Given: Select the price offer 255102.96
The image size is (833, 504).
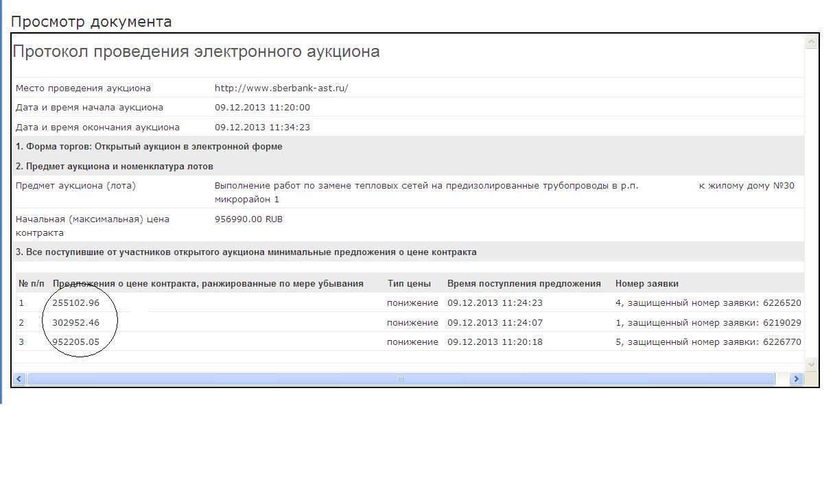Looking at the screenshot, I should [75, 302].
